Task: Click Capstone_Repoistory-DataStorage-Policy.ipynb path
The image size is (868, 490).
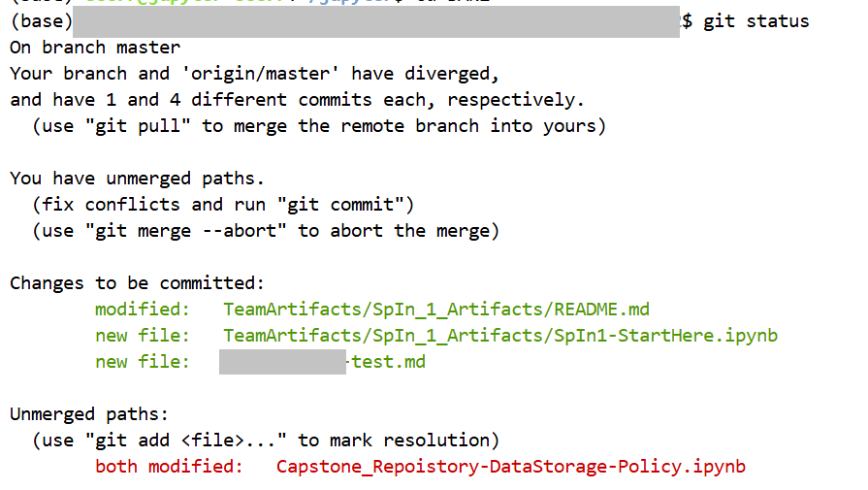Action: tap(511, 467)
